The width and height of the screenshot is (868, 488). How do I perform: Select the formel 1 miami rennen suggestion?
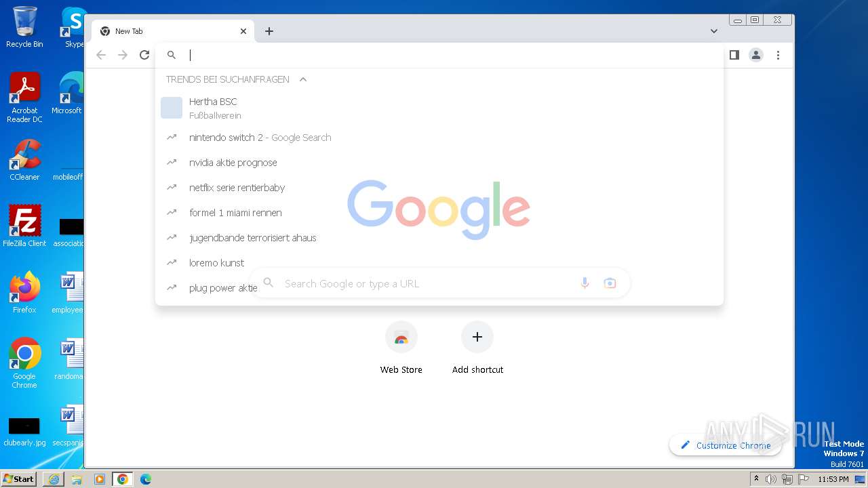click(x=439, y=213)
